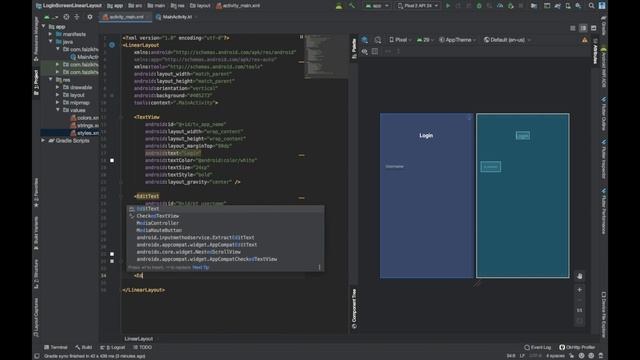Switch editor to Code only view

[573, 28]
